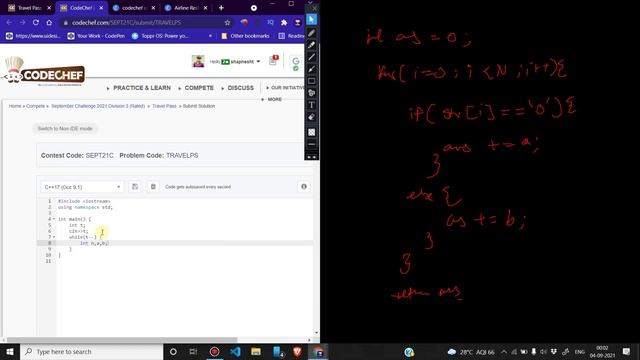Open File Explorer from taskbar
The width and height of the screenshot is (640, 360).
pos(256,351)
